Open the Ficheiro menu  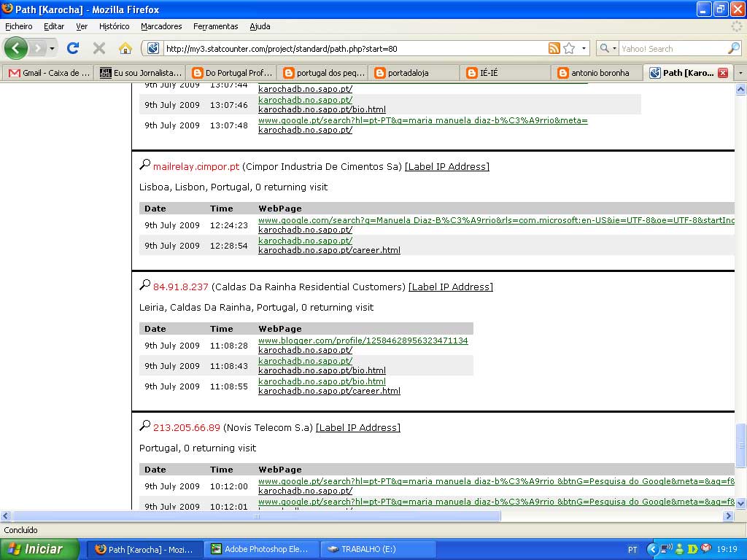(19, 26)
